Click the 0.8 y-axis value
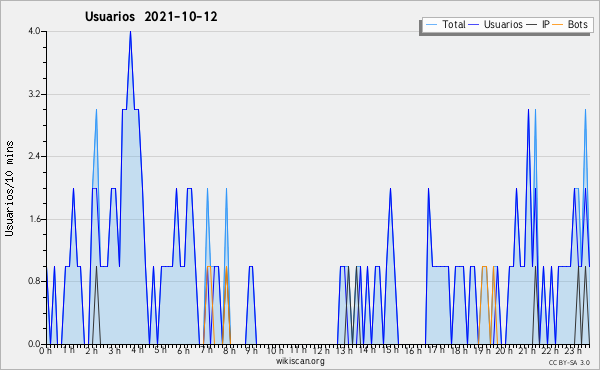 (x=34, y=281)
